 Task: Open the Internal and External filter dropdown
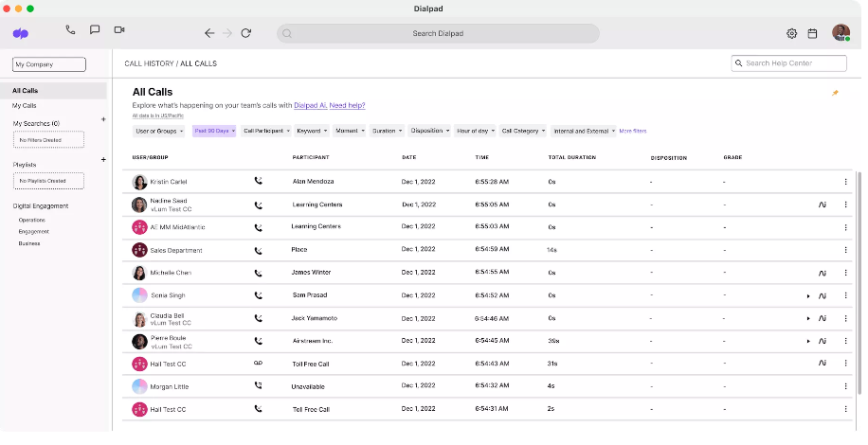[584, 131]
